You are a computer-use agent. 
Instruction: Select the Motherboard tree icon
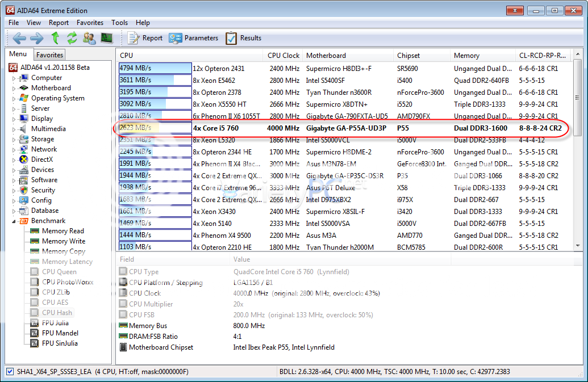coord(24,88)
